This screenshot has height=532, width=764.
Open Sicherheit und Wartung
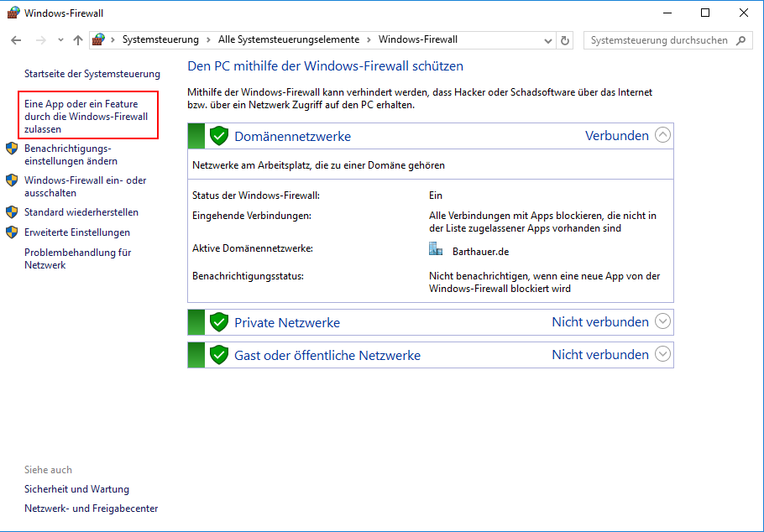pyautogui.click(x=76, y=488)
